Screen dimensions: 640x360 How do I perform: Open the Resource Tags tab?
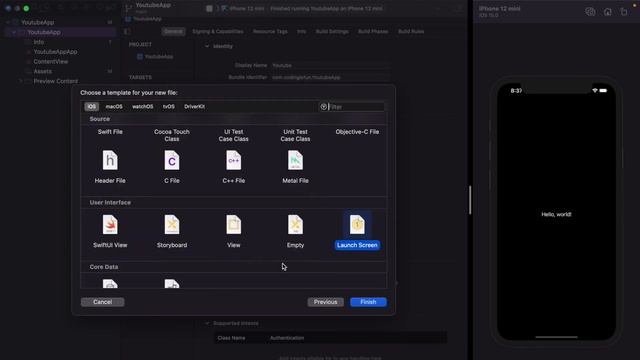coord(270,31)
